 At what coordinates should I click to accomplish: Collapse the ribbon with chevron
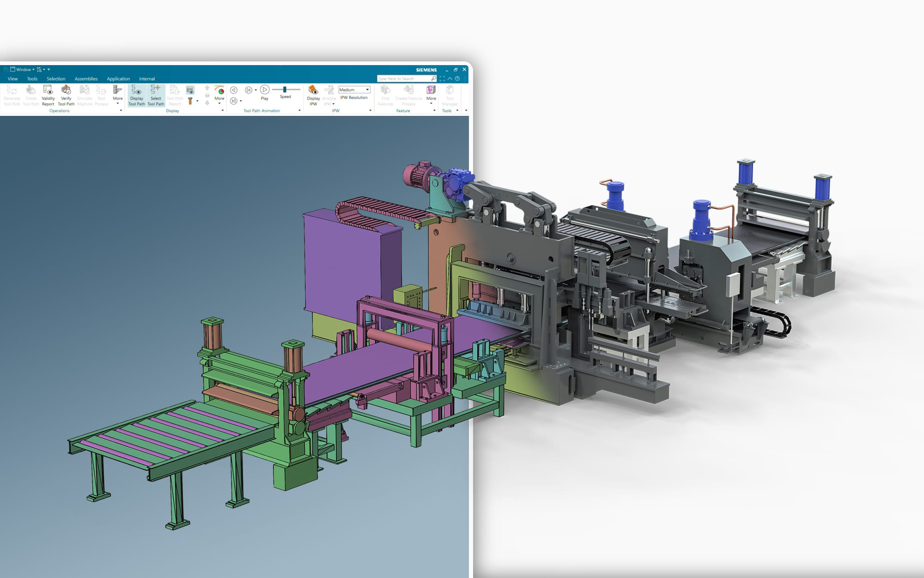click(450, 78)
